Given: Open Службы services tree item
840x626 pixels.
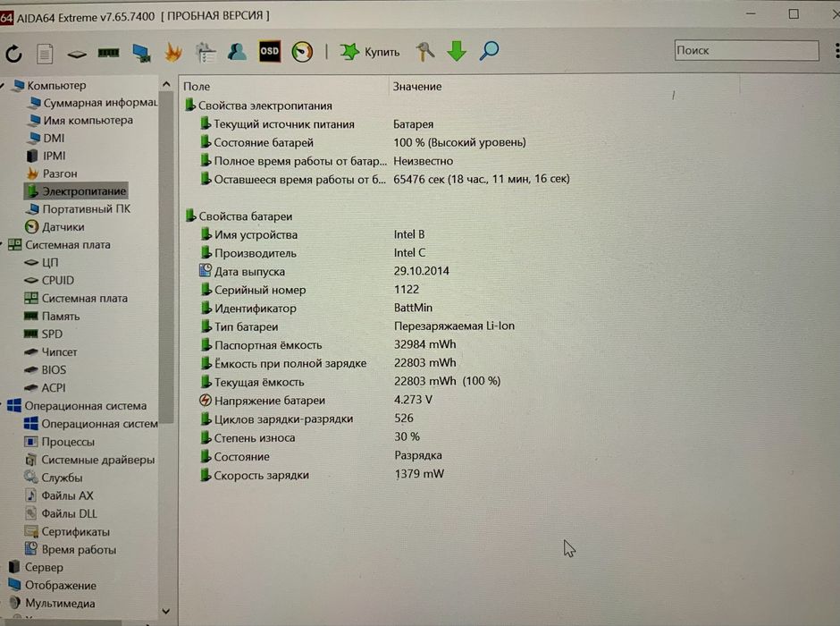Looking at the screenshot, I should point(53,477).
